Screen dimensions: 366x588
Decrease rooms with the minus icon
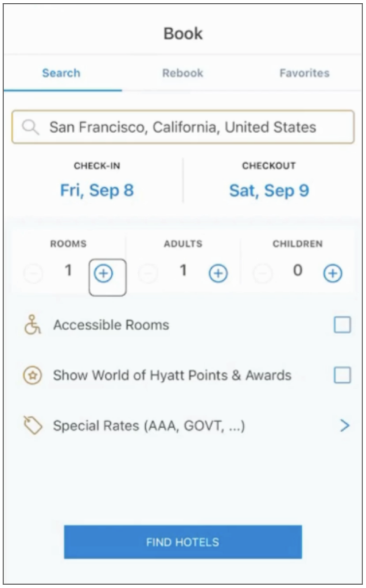[33, 273]
